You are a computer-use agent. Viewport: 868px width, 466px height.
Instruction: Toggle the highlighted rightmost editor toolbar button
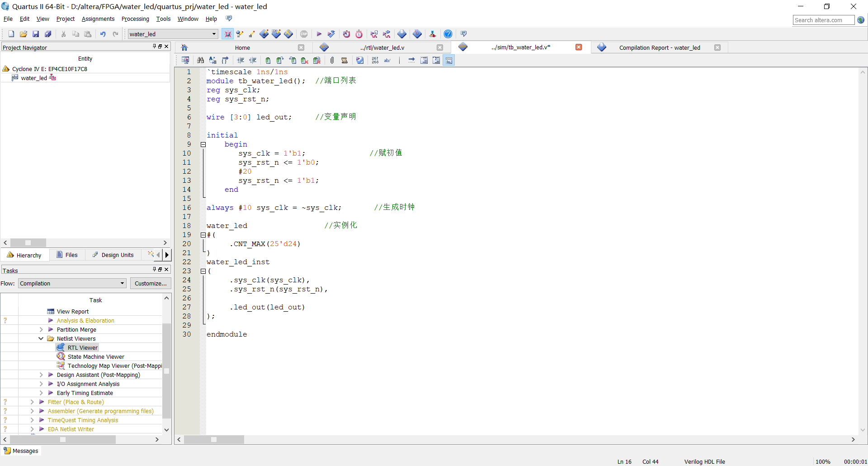click(448, 60)
